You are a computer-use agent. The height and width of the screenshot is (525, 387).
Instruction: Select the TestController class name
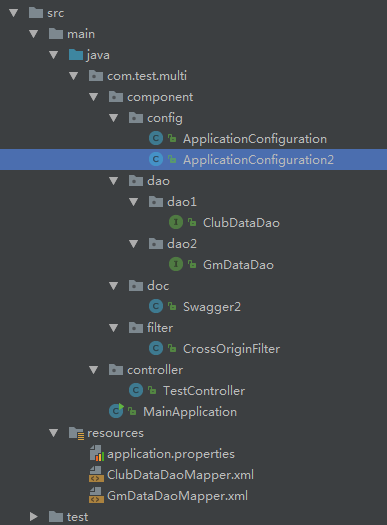click(x=204, y=391)
